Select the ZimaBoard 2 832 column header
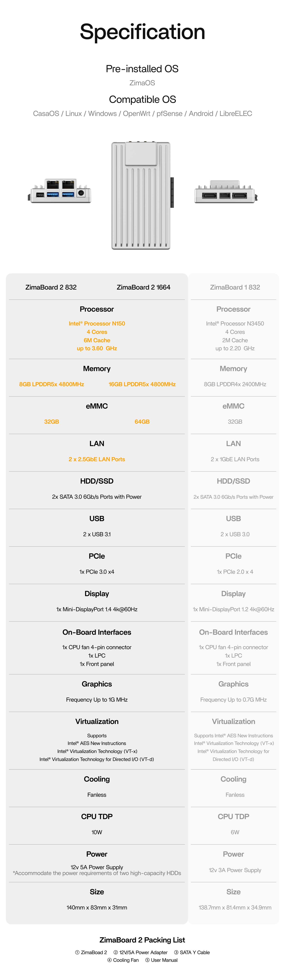The image size is (285, 980). (51, 287)
